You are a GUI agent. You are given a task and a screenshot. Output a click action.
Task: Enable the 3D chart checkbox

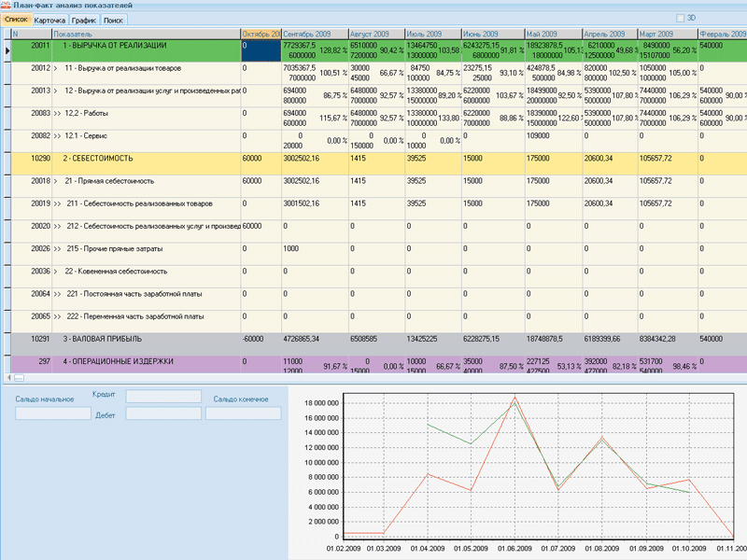click(680, 18)
